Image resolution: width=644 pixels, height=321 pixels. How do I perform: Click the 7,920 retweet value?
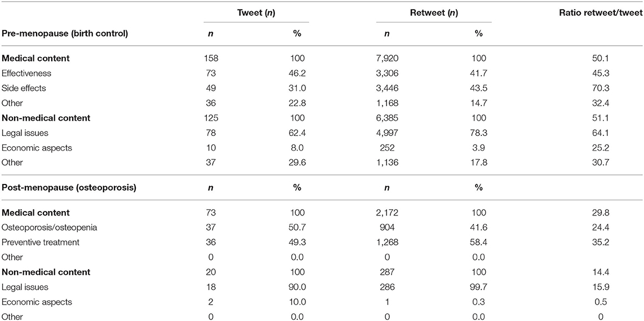click(386, 58)
